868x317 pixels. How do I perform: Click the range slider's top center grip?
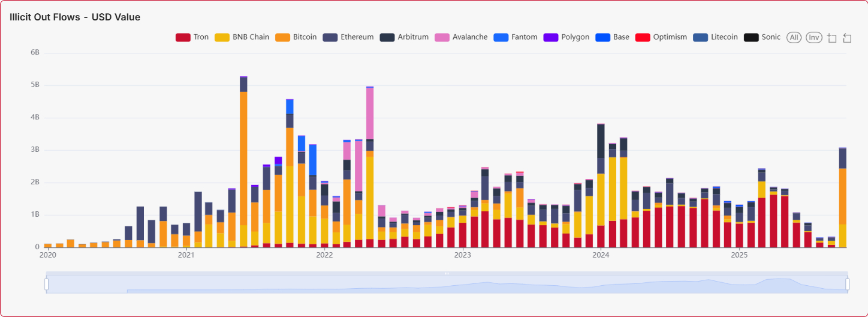click(447, 273)
